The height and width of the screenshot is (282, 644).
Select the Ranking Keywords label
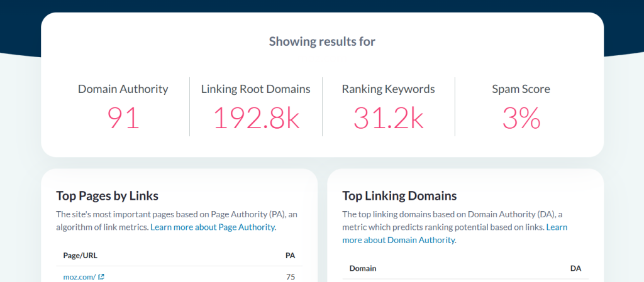coord(388,89)
